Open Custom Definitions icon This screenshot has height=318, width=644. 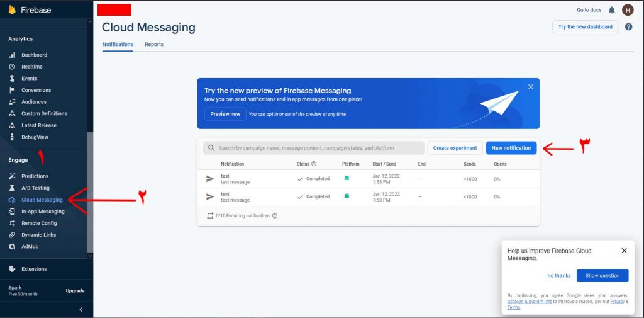point(13,113)
